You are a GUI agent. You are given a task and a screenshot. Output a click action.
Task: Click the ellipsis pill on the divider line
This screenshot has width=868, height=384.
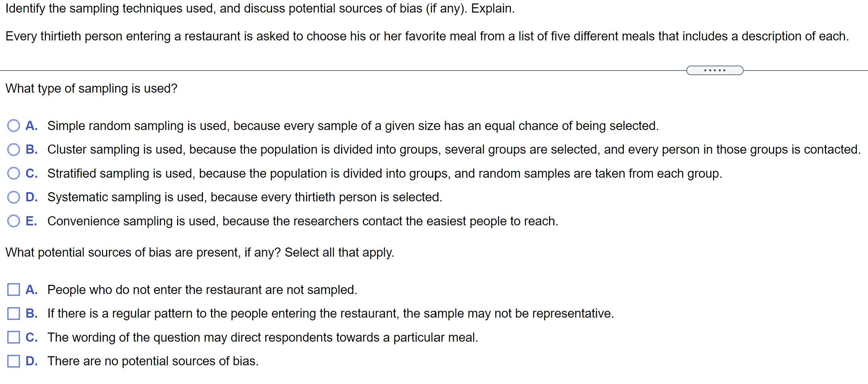[x=715, y=70]
